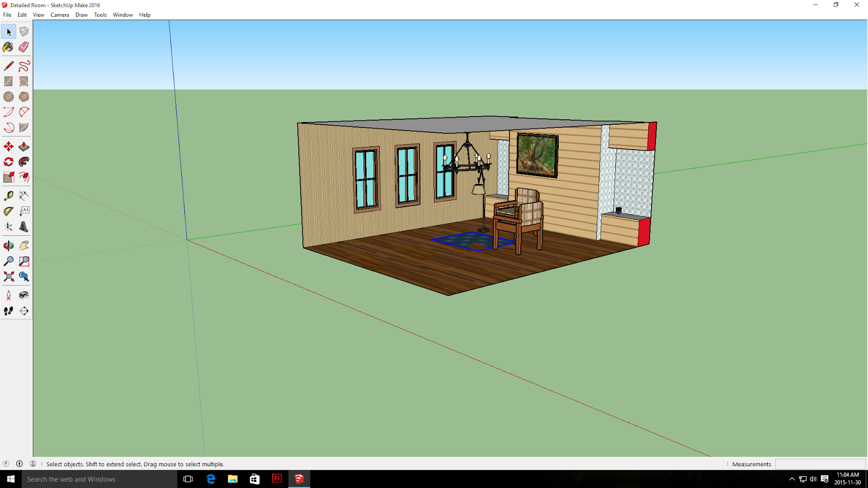Image resolution: width=868 pixels, height=488 pixels.
Task: Click the Measurements input box
Action: pos(820,464)
